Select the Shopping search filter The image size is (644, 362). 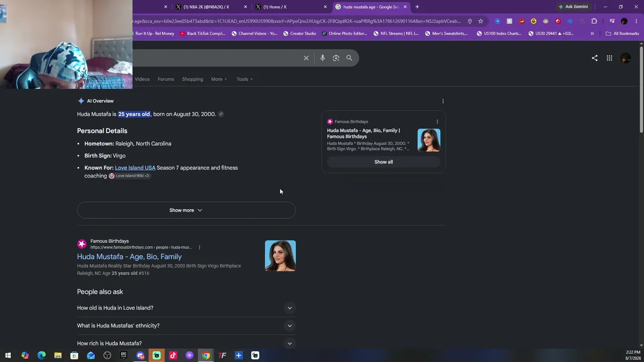[193, 79]
